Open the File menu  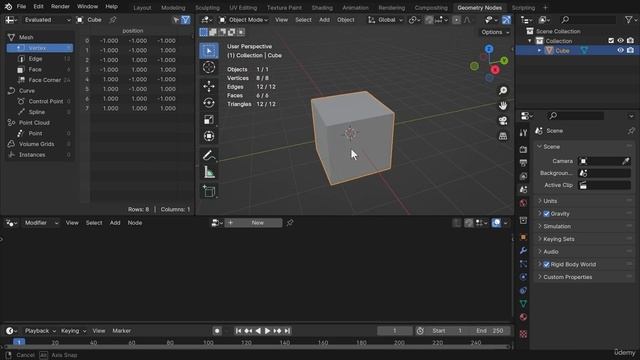pos(21,7)
